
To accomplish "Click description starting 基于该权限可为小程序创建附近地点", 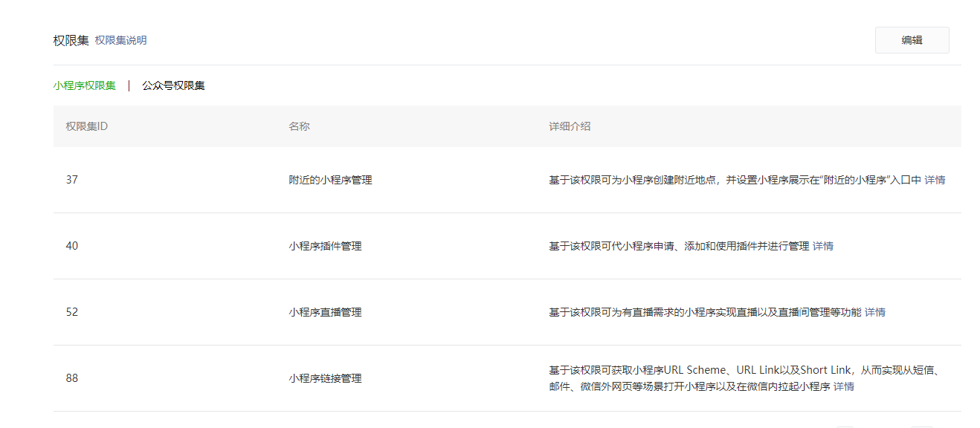I will click(735, 180).
